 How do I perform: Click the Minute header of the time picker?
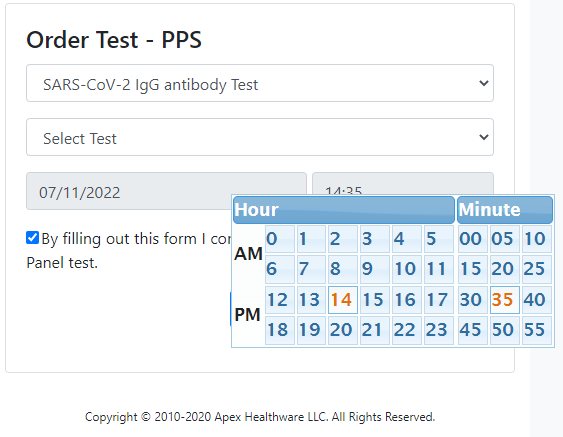(x=505, y=210)
